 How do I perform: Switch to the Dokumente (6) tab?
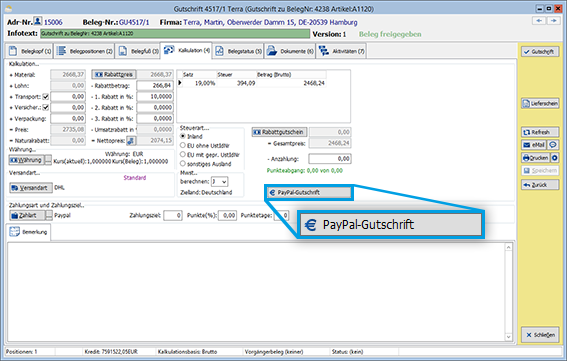(290, 51)
